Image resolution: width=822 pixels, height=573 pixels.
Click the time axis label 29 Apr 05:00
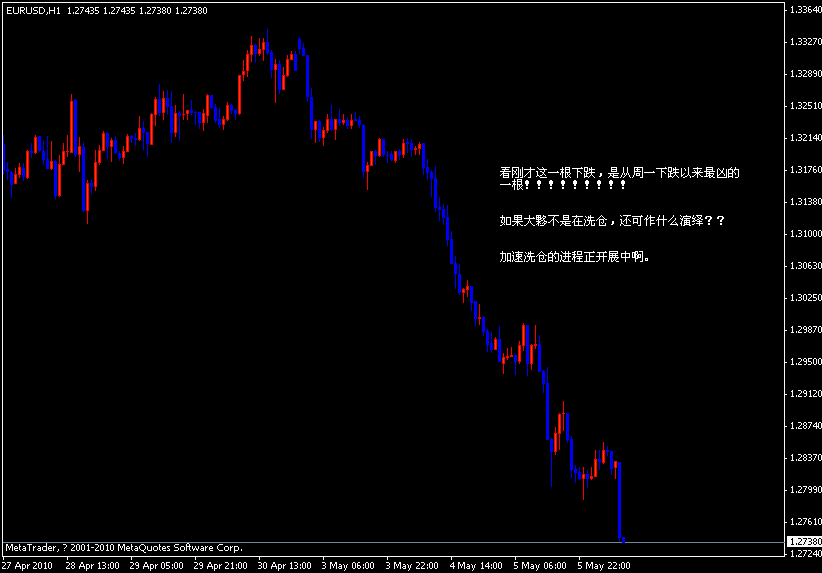point(156,566)
